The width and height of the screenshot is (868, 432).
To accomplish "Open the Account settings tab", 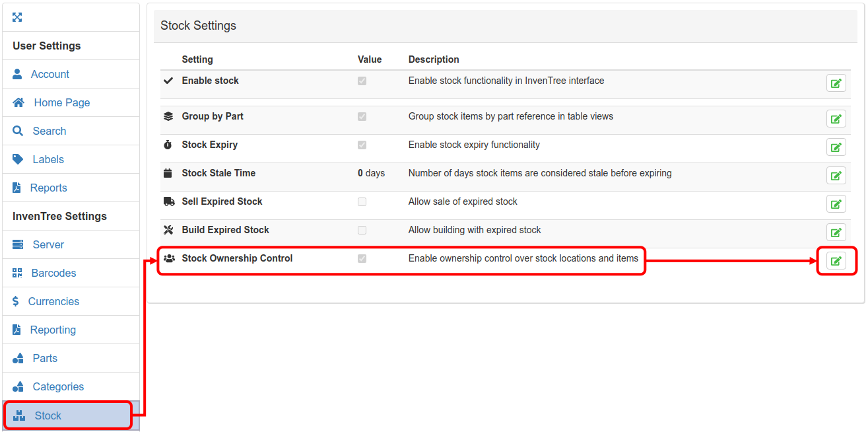I will point(50,75).
